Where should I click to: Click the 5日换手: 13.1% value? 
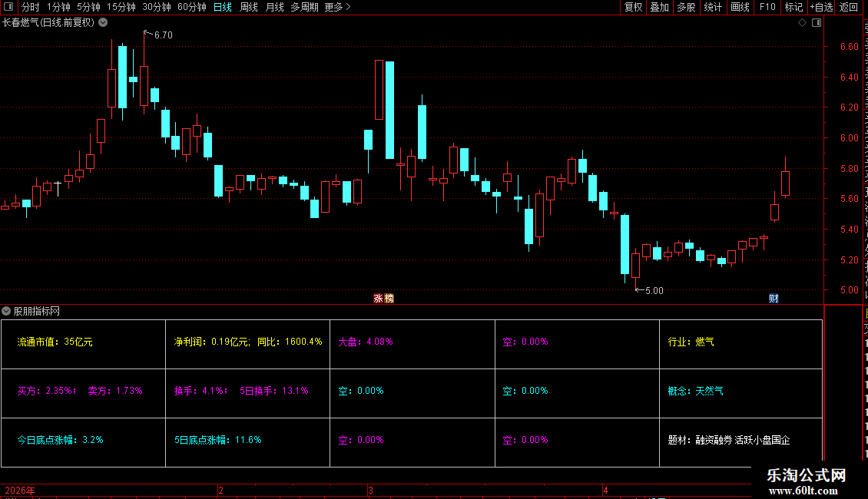pyautogui.click(x=274, y=391)
